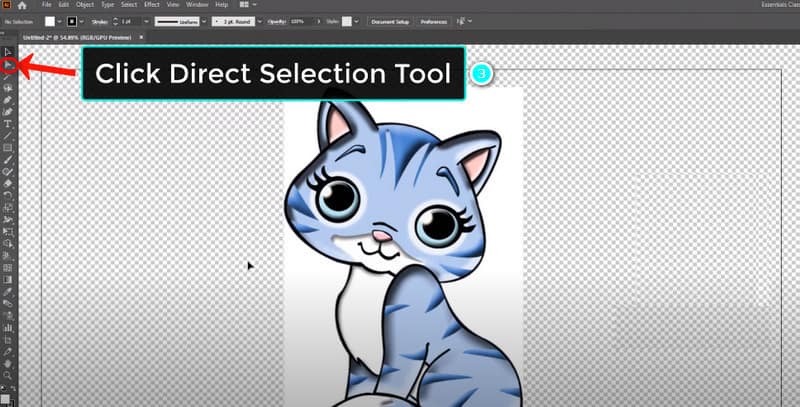Select the Line Segment tool
This screenshot has width=800, height=407.
[x=8, y=136]
